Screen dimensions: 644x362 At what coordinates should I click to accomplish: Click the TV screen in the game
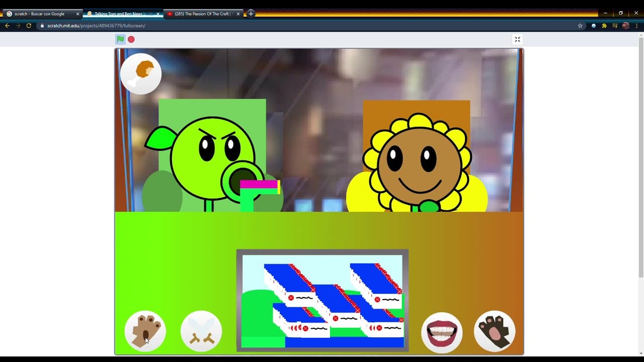323,300
